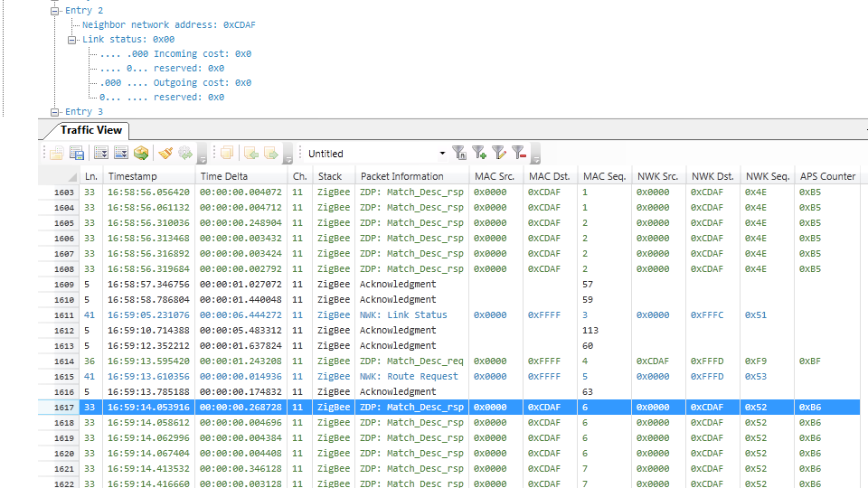Open first toolbar overflow options arrow
The image size is (868, 488).
(203, 154)
